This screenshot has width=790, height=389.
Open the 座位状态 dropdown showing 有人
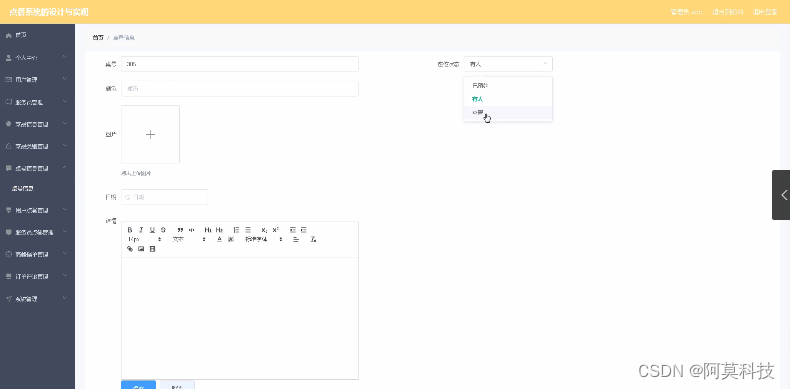pos(508,64)
